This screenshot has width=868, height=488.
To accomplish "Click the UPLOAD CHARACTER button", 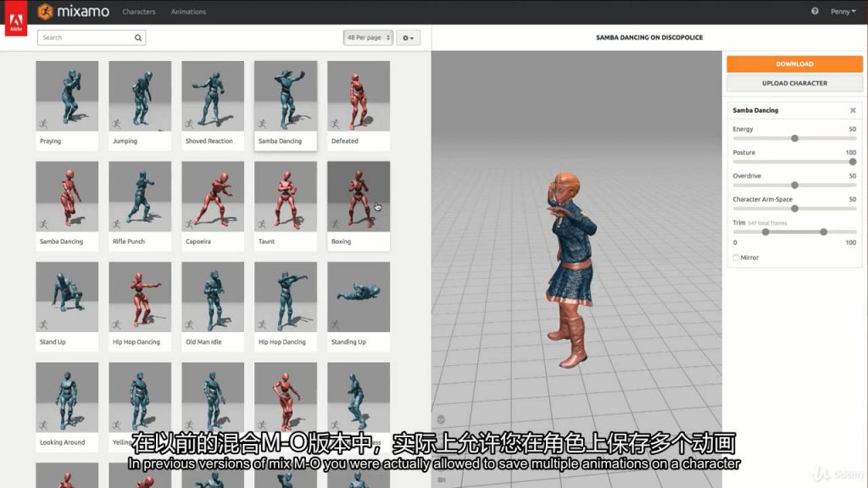I will pyautogui.click(x=794, y=83).
